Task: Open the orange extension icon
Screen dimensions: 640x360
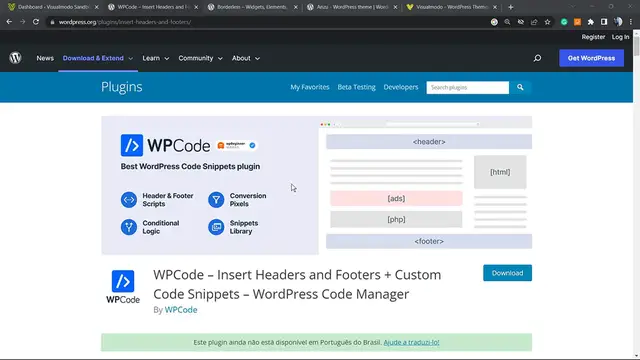Action: 578,22
